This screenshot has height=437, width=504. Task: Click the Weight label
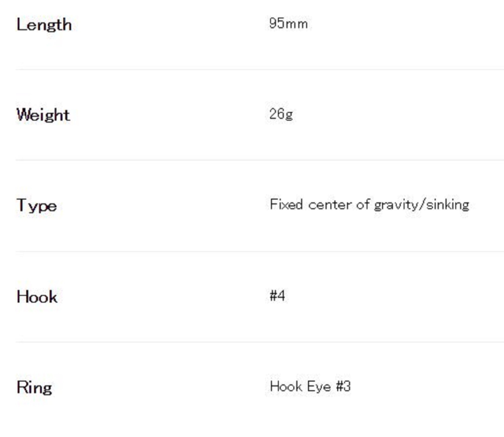pos(43,115)
